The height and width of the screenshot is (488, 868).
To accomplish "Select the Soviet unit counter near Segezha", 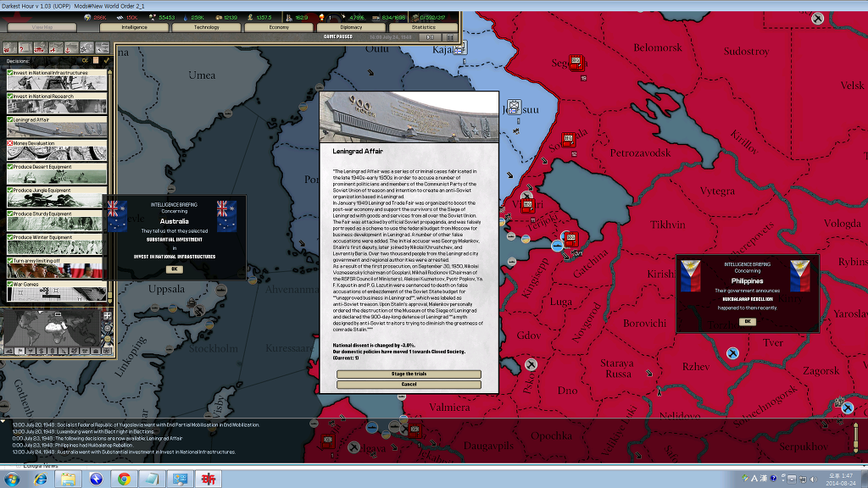I will pyautogui.click(x=576, y=61).
